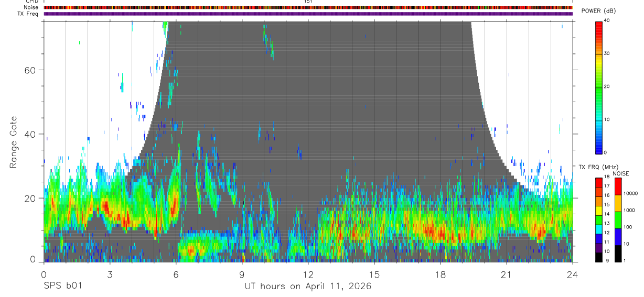The width and height of the screenshot is (644, 297).
Task: Click the '18' tick on the UT hours axis
Action: coord(441,274)
